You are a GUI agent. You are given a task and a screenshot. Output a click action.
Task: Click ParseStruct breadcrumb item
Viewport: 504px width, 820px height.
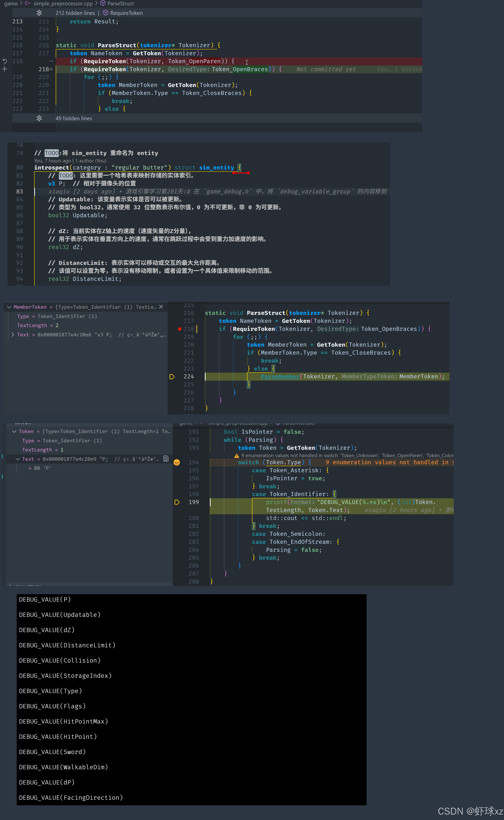point(120,4)
